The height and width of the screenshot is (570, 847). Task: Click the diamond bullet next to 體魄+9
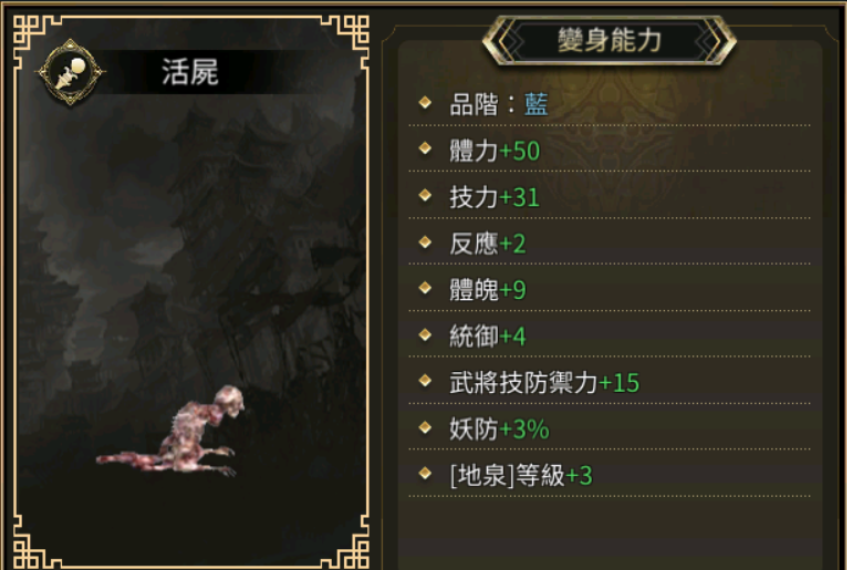[425, 288]
